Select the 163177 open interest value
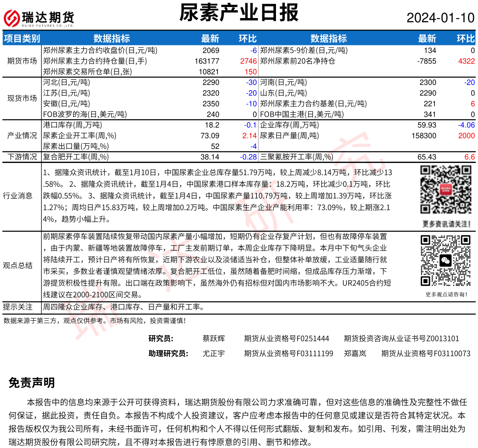 (x=206, y=61)
